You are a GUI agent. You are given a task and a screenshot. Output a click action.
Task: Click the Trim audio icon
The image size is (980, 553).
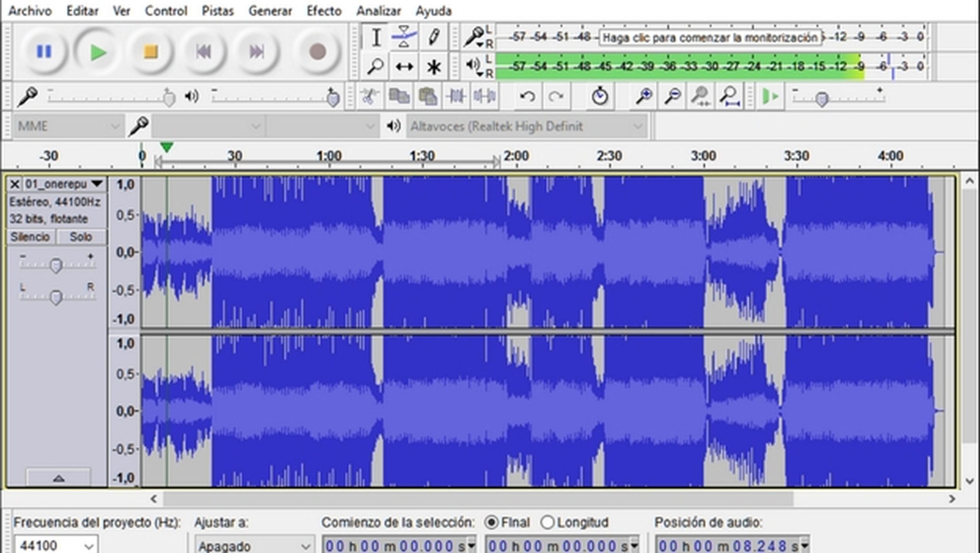[456, 96]
